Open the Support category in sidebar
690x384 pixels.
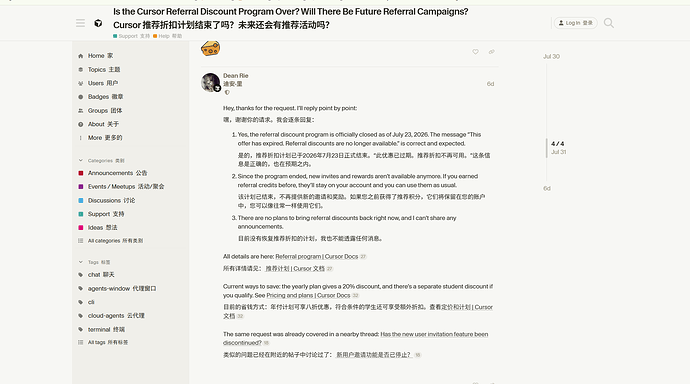click(131, 214)
